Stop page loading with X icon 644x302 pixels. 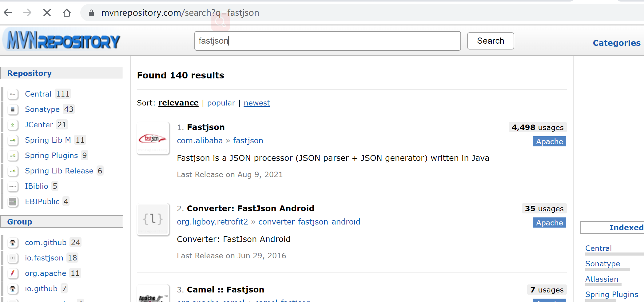point(47,13)
